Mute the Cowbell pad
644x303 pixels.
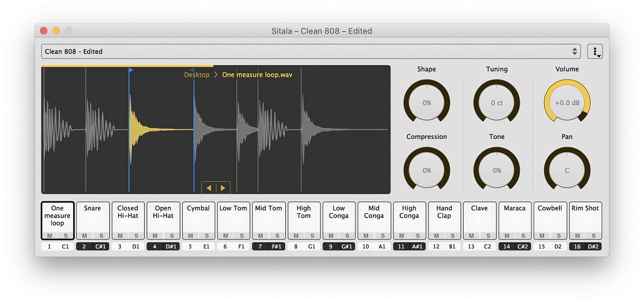(541, 236)
